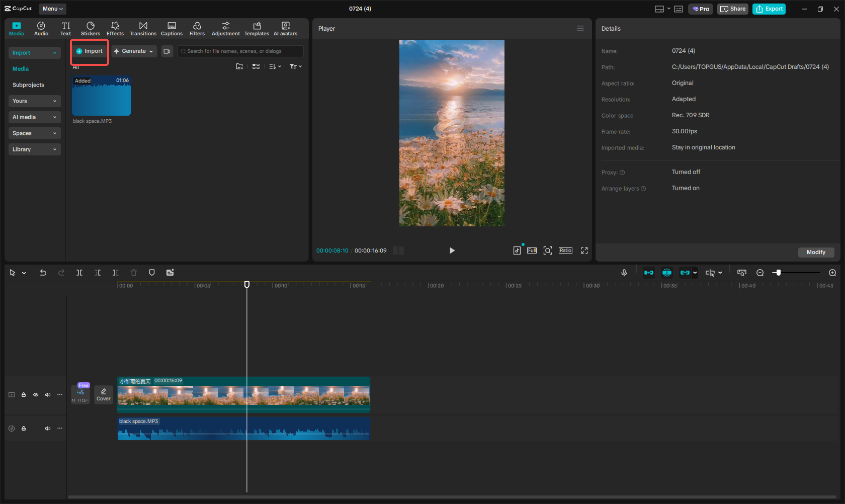Mute the black space.MP3 audio track

pyautogui.click(x=47, y=428)
